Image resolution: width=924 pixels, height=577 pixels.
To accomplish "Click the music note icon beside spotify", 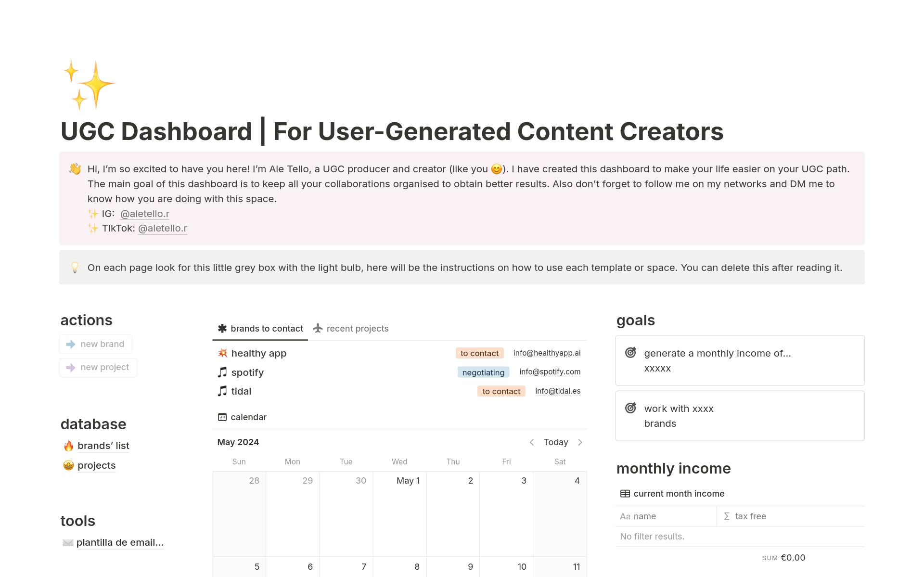I will tap(222, 372).
